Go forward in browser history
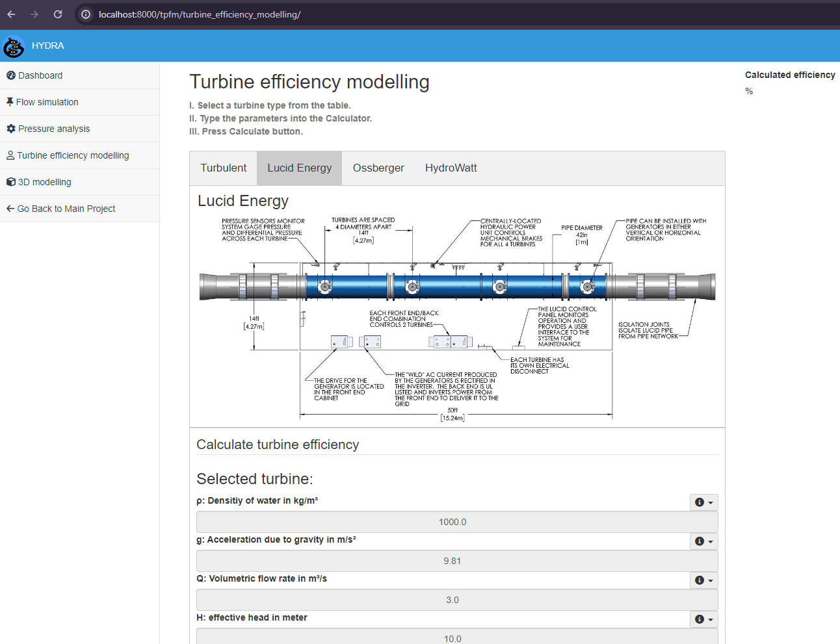This screenshot has height=644, width=840. pos(34,14)
